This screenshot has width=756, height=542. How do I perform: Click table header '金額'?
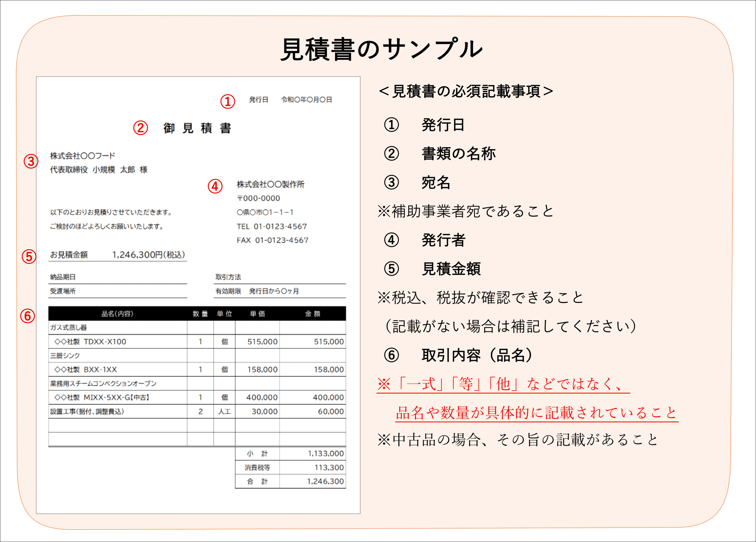pos(313,314)
